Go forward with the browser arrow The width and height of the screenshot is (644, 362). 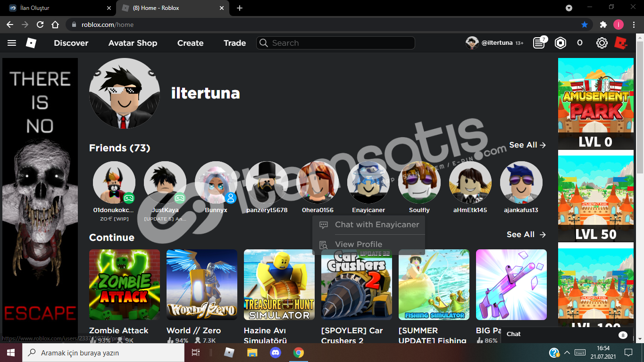[25, 25]
